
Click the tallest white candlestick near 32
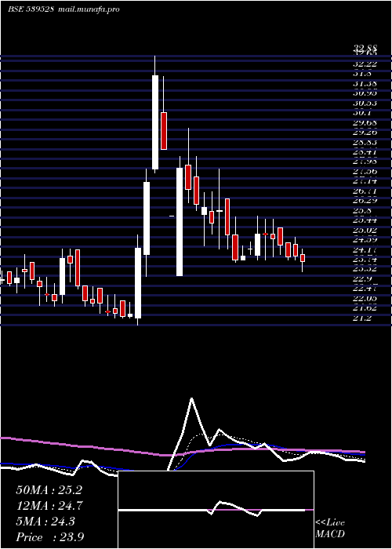tap(155, 122)
